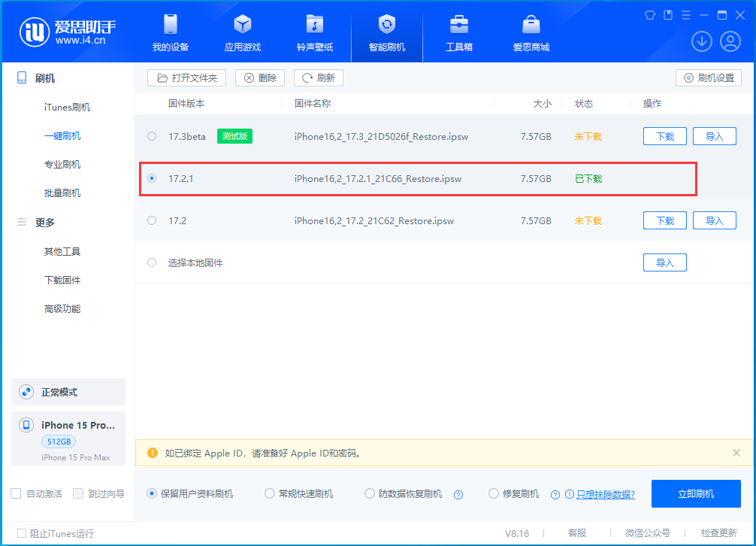Select the iPhone 15 Pro Max device entry
This screenshot has height=546, width=756.
[68, 438]
